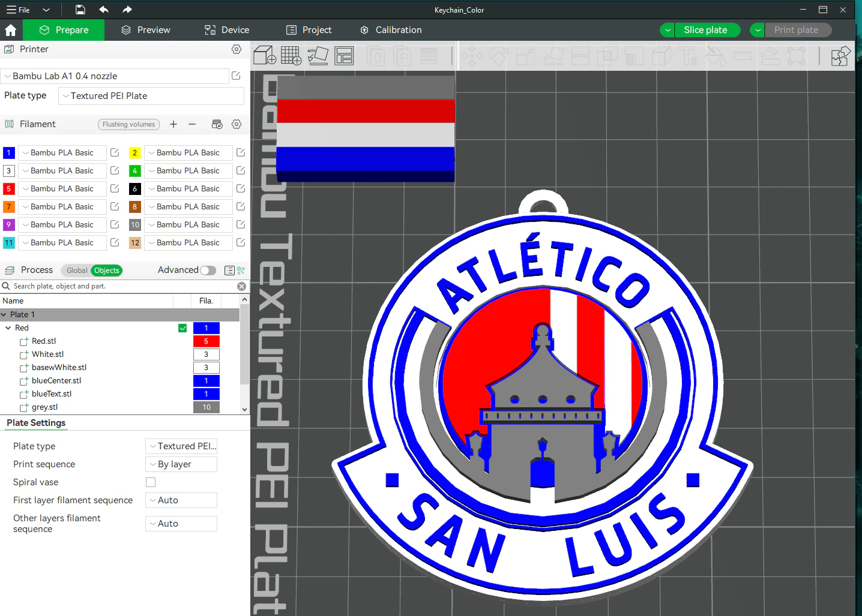The height and width of the screenshot is (616, 862).
Task: Save the project with the disk icon
Action: (80, 10)
